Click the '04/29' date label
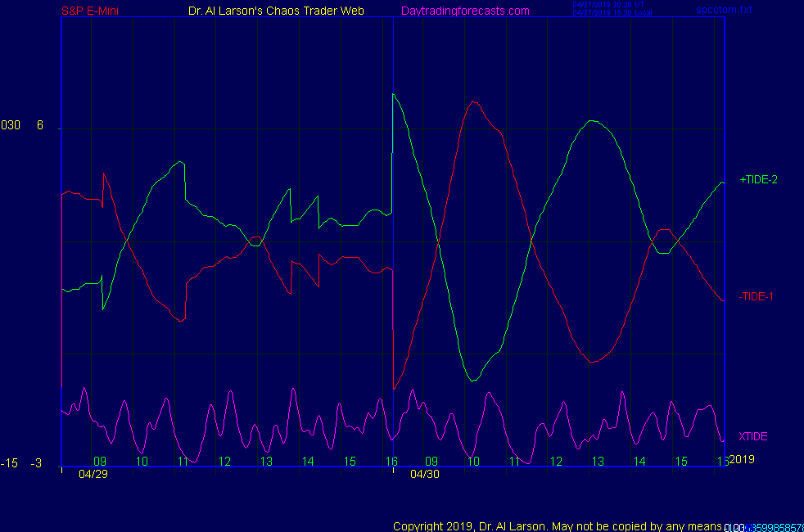Screen dimensions: 804x532 [x=93, y=474]
